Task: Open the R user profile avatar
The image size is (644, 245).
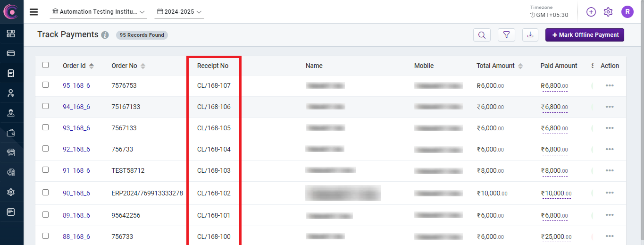Action: (627, 12)
